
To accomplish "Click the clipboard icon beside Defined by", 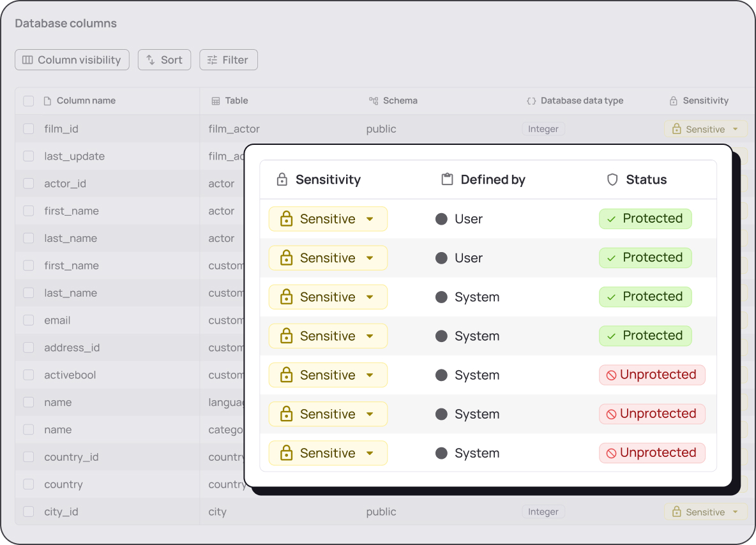I will (x=448, y=179).
